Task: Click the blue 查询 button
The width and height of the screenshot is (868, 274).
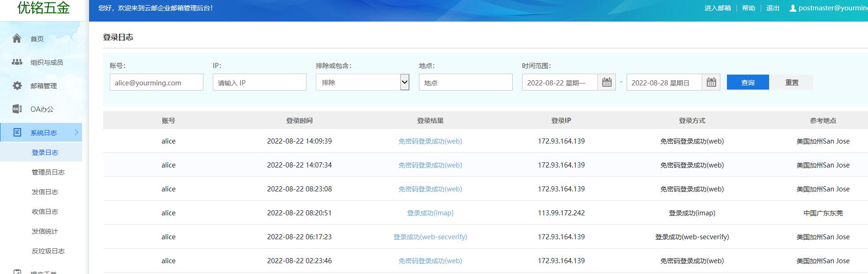Action: tap(748, 83)
